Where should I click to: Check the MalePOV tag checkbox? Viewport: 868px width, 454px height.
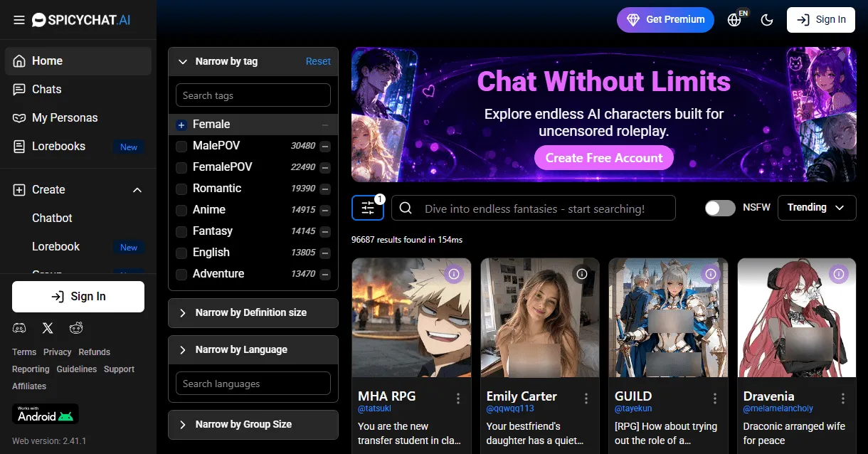click(x=181, y=146)
